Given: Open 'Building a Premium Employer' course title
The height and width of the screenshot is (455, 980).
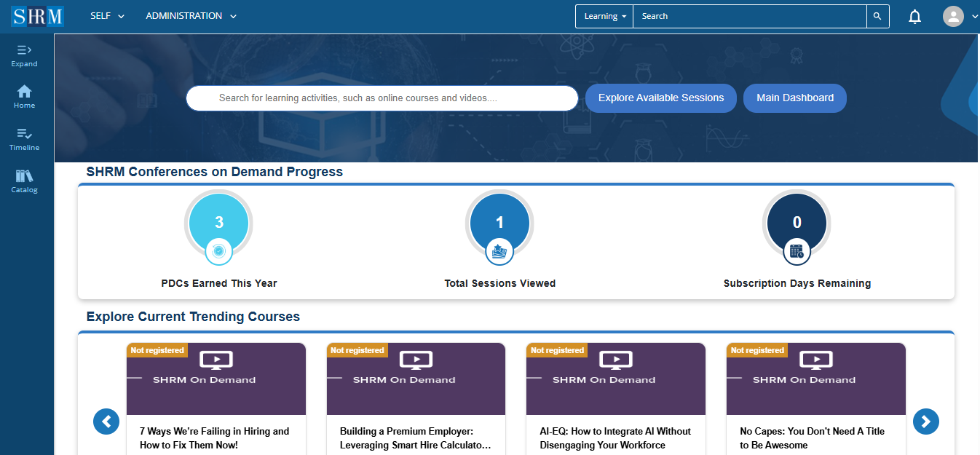Looking at the screenshot, I should pyautogui.click(x=416, y=438).
